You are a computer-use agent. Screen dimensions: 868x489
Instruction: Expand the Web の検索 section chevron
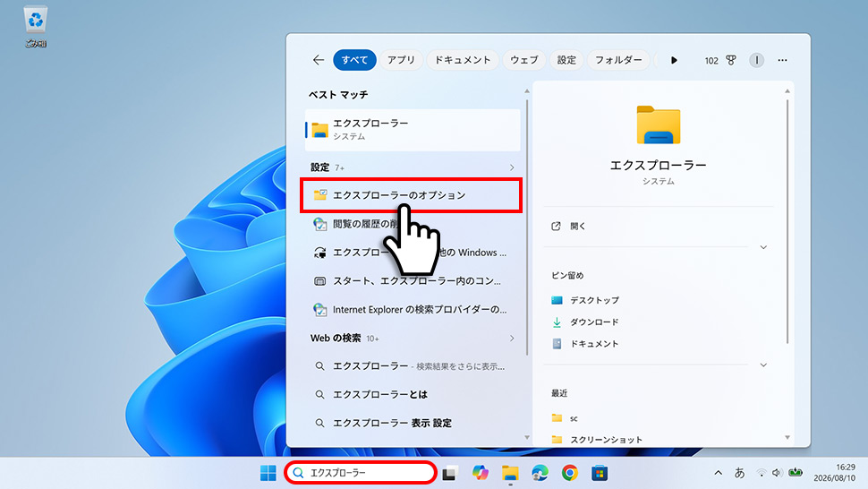point(512,338)
